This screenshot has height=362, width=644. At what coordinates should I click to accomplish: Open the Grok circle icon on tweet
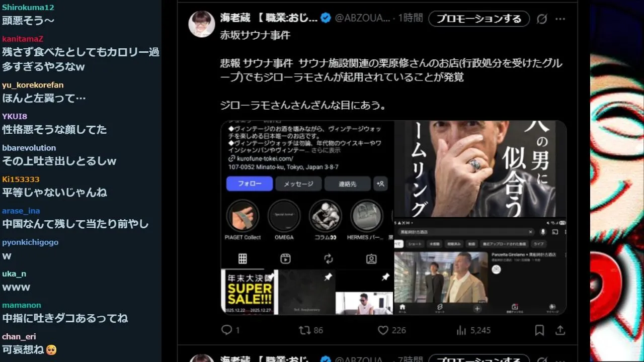(542, 19)
